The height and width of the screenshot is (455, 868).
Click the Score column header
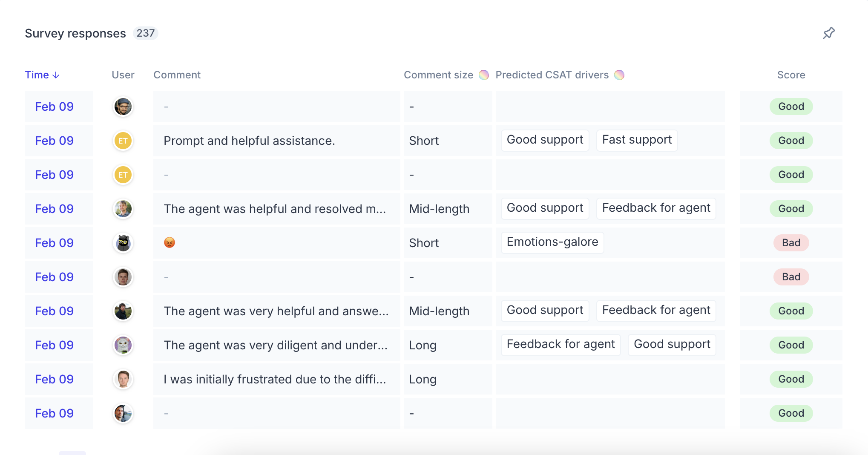click(x=791, y=75)
